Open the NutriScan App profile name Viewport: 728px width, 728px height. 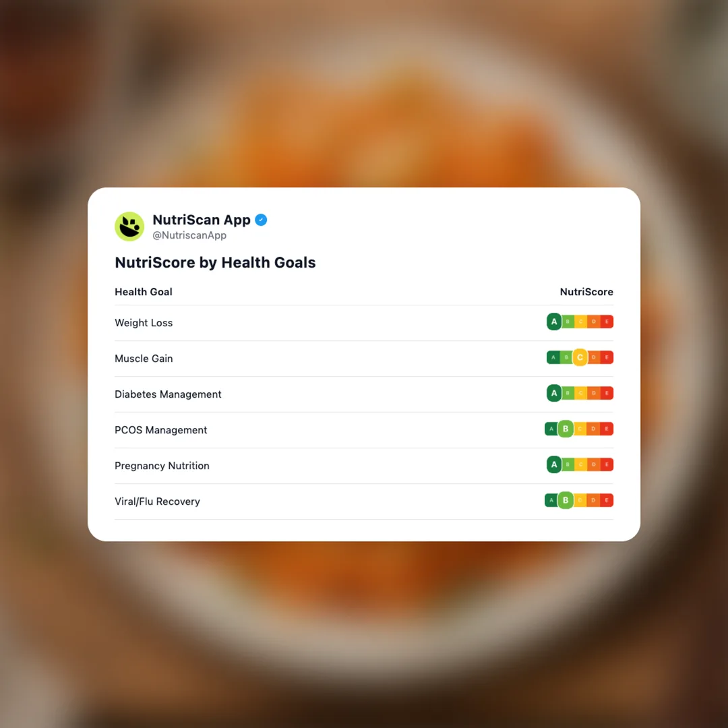(202, 220)
